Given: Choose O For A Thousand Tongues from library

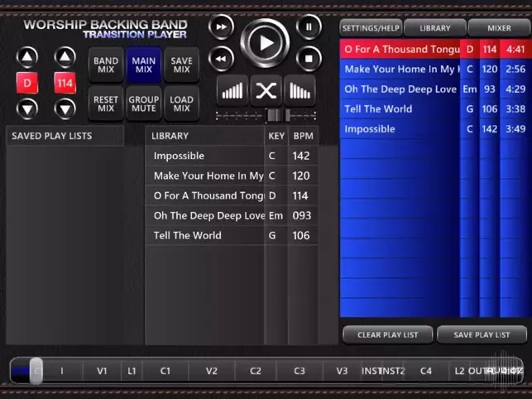Looking at the screenshot, I should (232, 195).
